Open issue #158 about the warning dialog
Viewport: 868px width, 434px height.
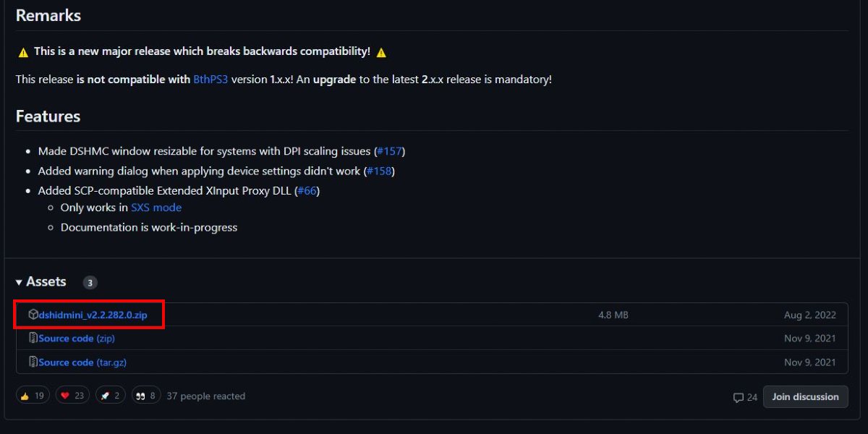pos(379,171)
